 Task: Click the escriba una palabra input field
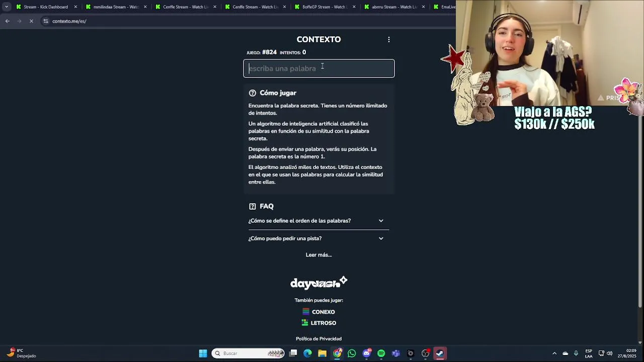pyautogui.click(x=319, y=68)
